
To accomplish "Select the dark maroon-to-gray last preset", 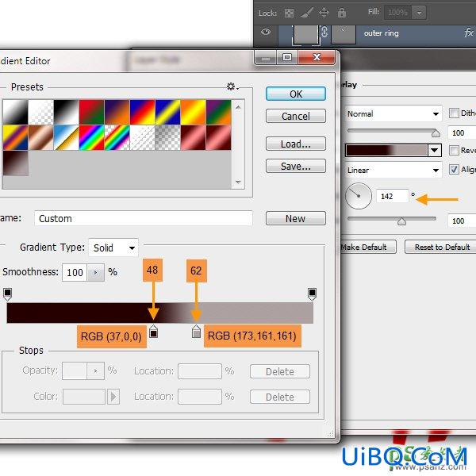I will pos(16,163).
